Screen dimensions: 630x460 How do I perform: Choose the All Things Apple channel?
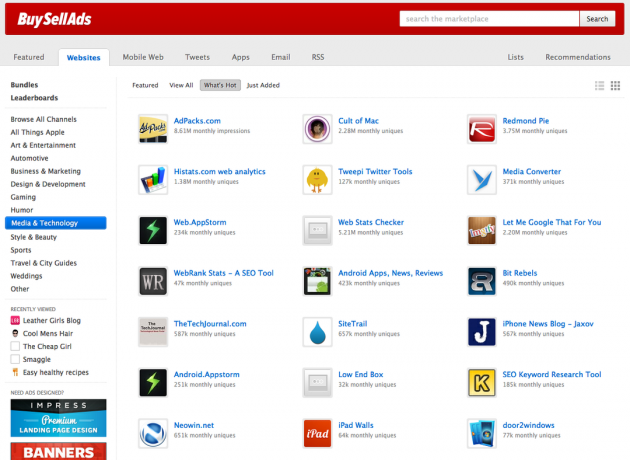coord(37,132)
